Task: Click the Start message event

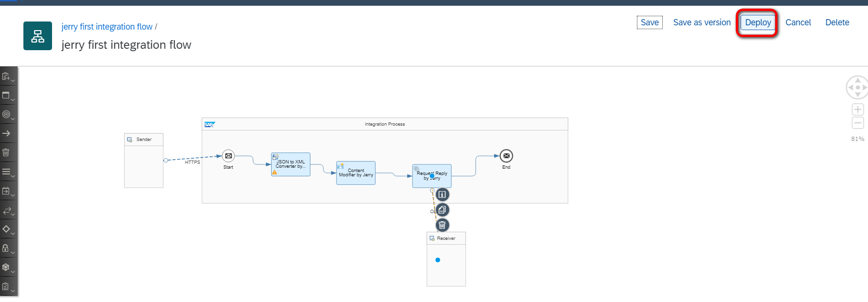Action: [x=228, y=156]
